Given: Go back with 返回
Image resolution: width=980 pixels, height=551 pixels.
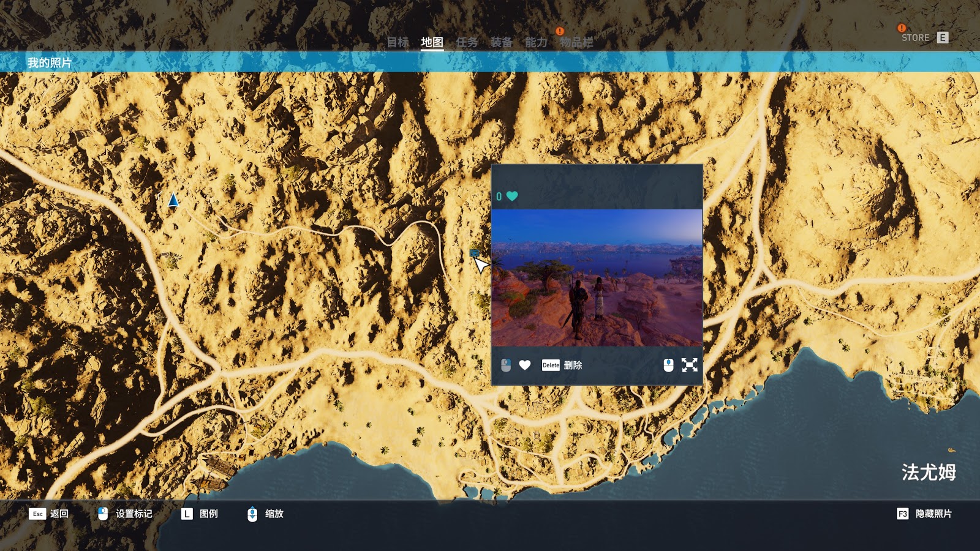Looking at the screenshot, I should click(x=59, y=514).
